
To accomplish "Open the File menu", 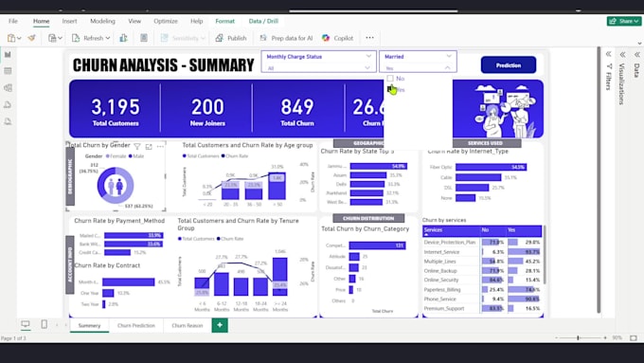I will tap(13, 21).
